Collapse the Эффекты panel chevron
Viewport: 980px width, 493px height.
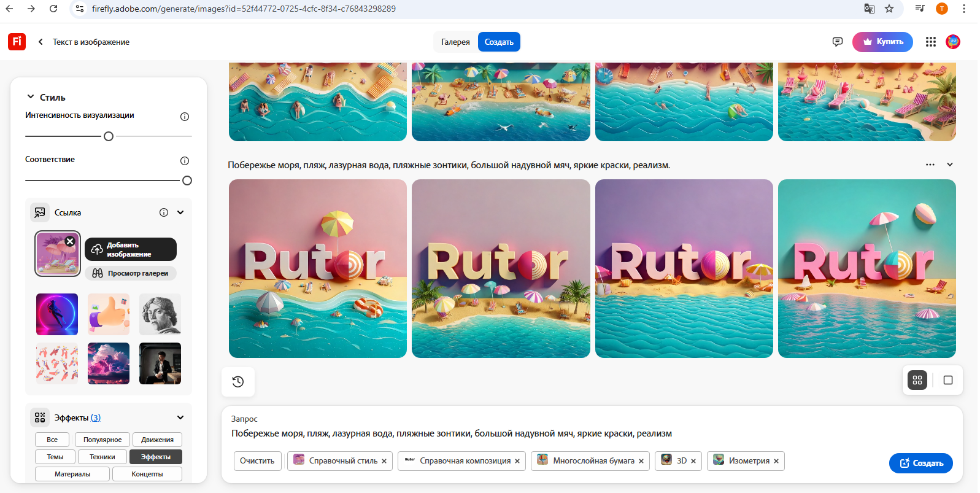coord(180,417)
